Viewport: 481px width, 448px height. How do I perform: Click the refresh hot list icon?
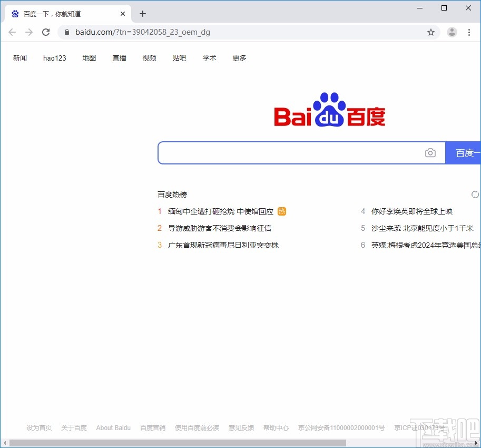tap(475, 194)
